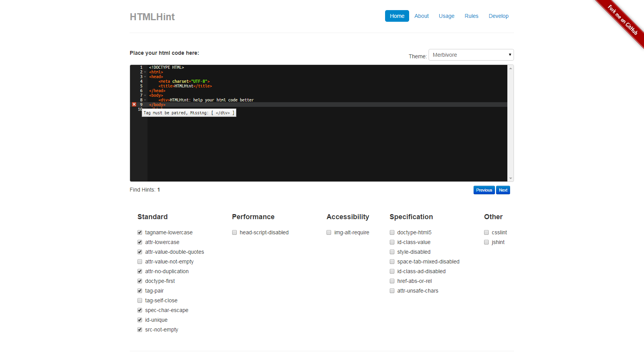The width and height of the screenshot is (644, 354).
Task: Uncheck the tagname-lowercase rule
Action: 140,232
